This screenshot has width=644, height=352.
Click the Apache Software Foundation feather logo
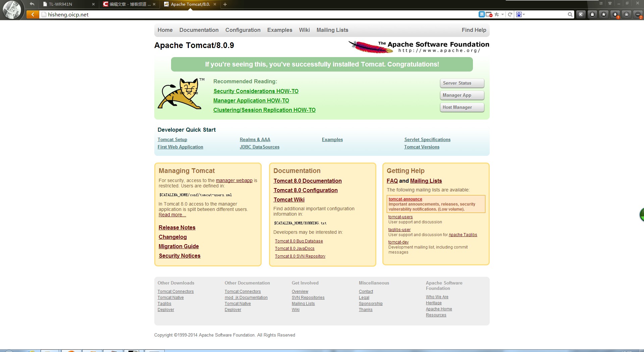point(419,47)
